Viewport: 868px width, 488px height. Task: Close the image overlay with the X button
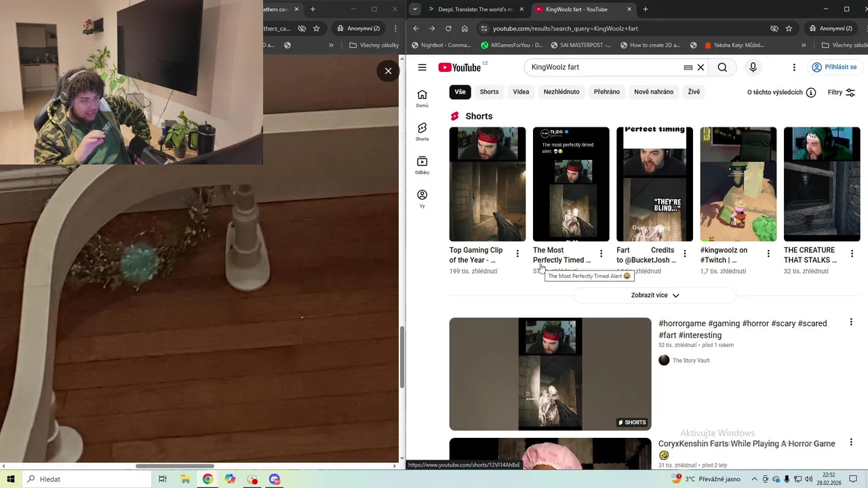pyautogui.click(x=388, y=70)
